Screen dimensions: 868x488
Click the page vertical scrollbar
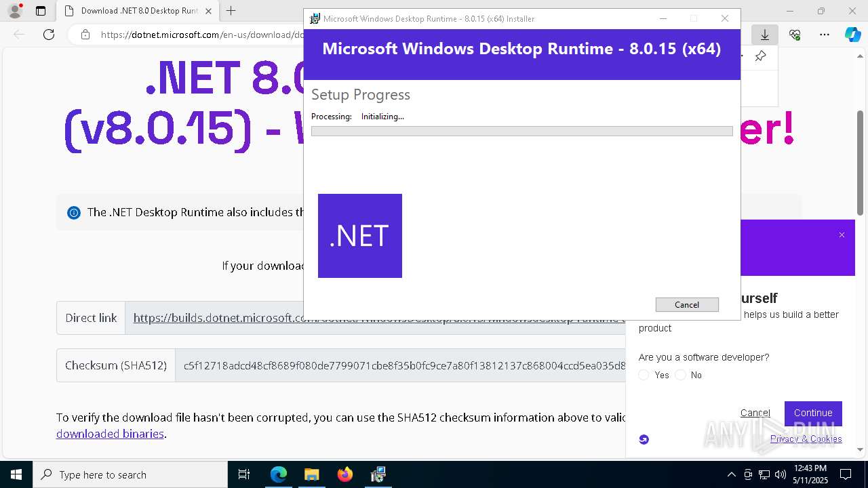[x=861, y=163]
